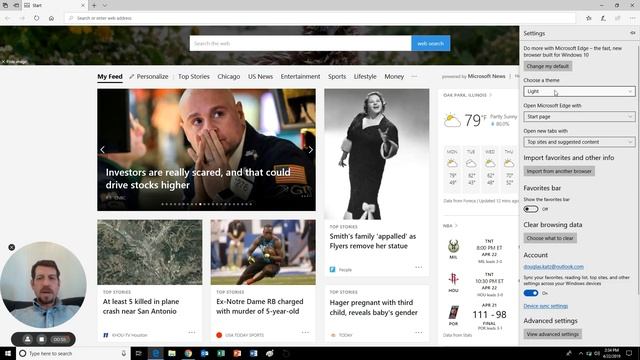Click the outlook.com account email link
Image resolution: width=640 pixels, height=360 pixels.
pos(553,267)
